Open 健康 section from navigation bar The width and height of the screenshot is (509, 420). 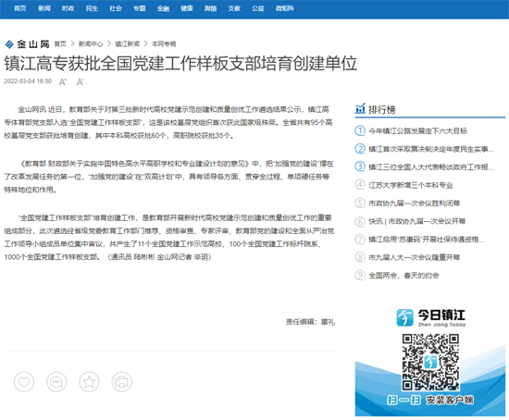tap(187, 8)
